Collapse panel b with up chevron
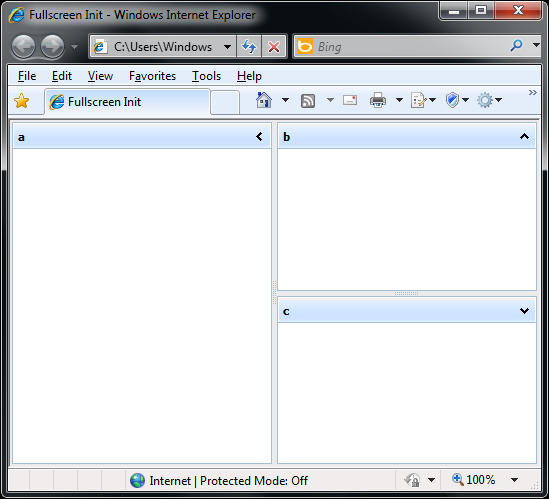Viewport: 549px width, 499px height. pyautogui.click(x=524, y=136)
